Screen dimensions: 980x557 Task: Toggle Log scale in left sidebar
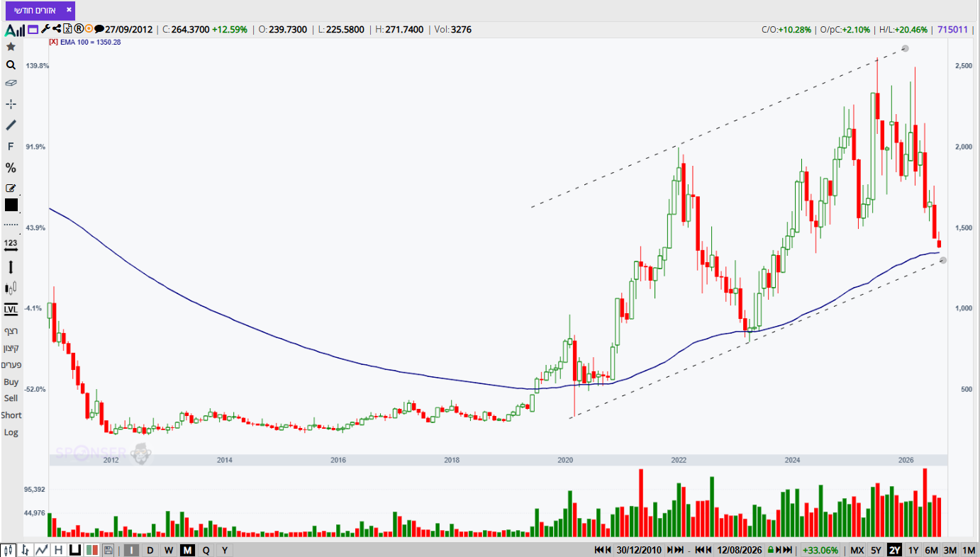[x=11, y=432]
